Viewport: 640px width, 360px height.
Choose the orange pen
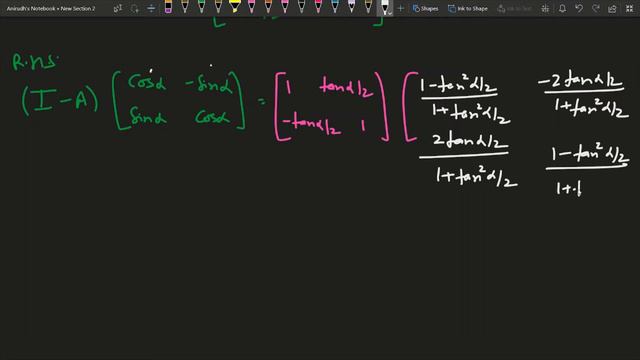[268, 7]
